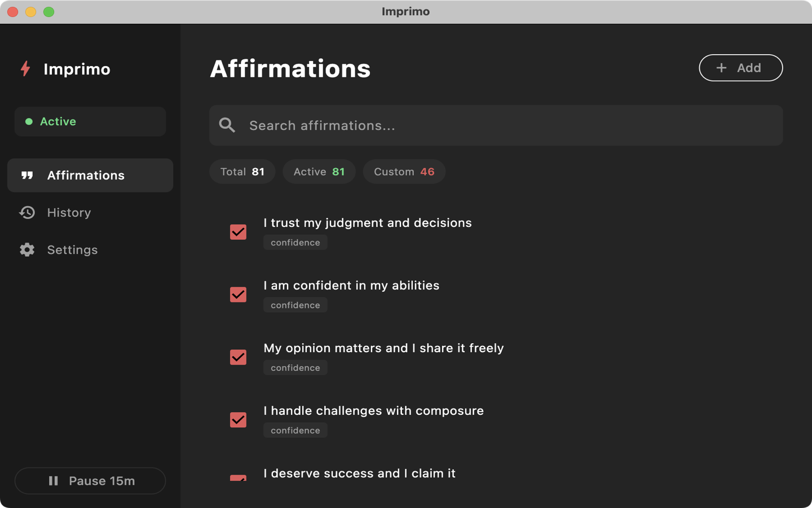Click the Add button
The width and height of the screenshot is (812, 508).
[740, 68]
